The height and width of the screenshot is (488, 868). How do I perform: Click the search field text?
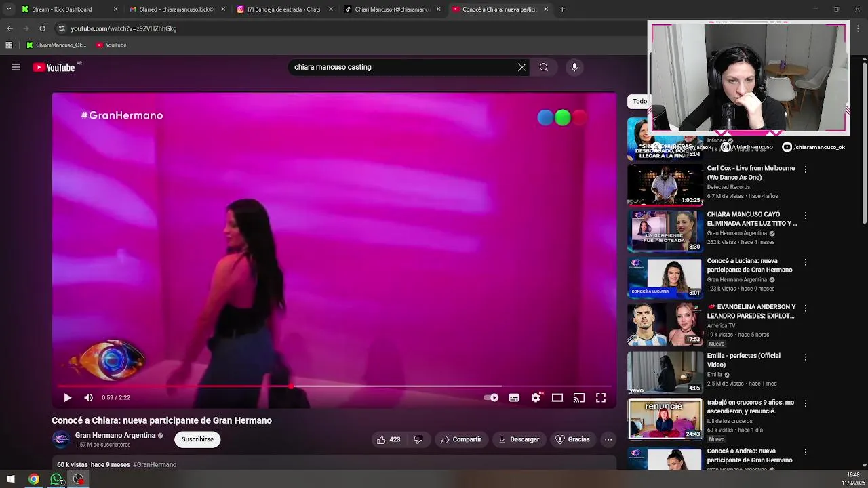click(333, 67)
